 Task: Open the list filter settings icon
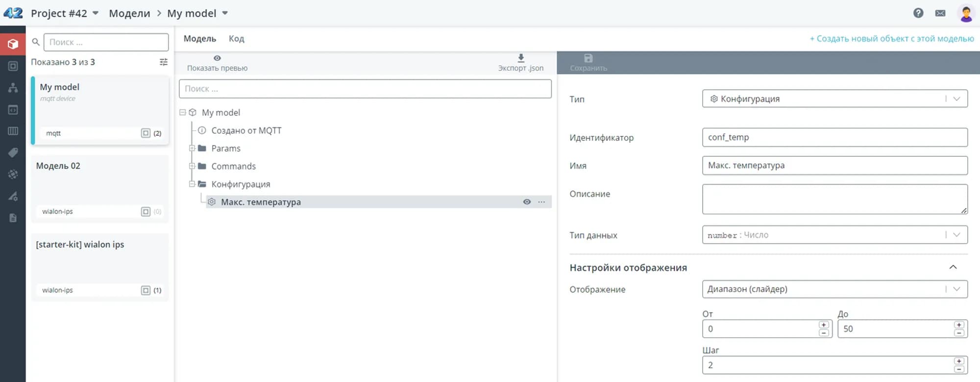[164, 62]
